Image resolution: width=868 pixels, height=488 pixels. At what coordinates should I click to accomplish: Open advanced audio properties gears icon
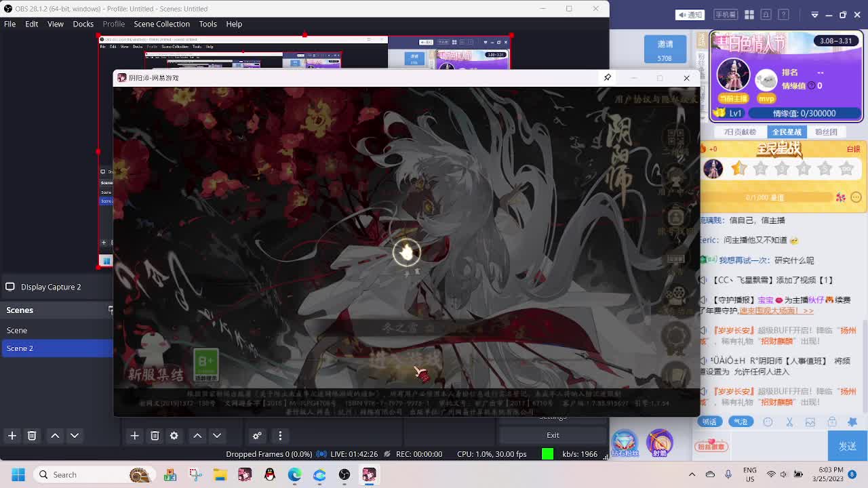tap(257, 436)
